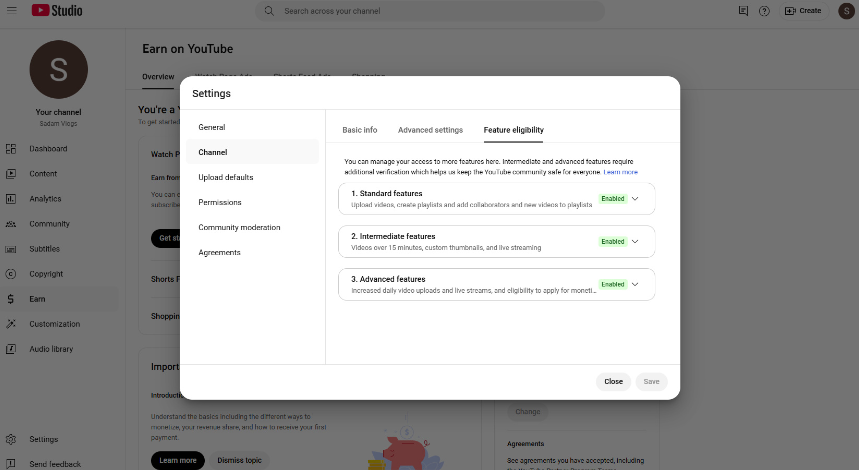The image size is (859, 470).
Task: Click the Advanced features Enabled badge
Action: click(612, 284)
